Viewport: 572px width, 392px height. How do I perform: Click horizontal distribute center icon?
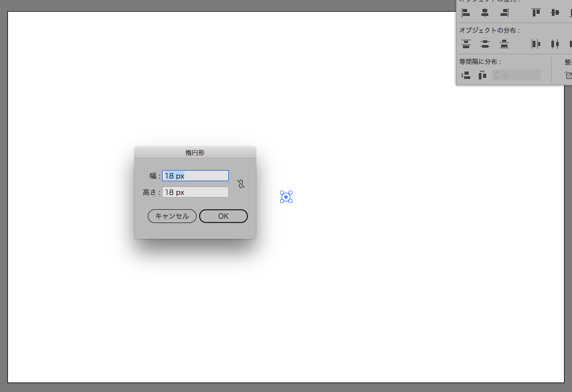click(555, 44)
